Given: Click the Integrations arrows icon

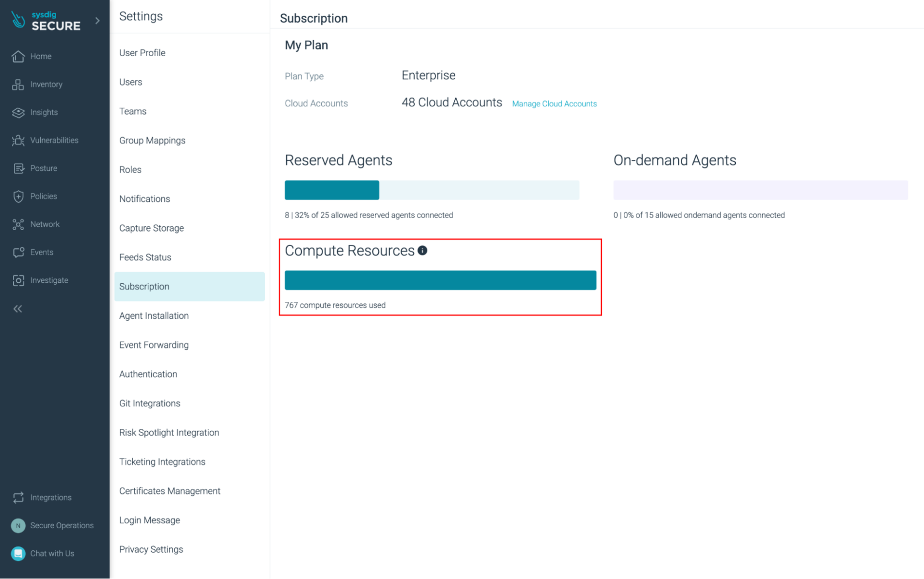Looking at the screenshot, I should 18,498.
